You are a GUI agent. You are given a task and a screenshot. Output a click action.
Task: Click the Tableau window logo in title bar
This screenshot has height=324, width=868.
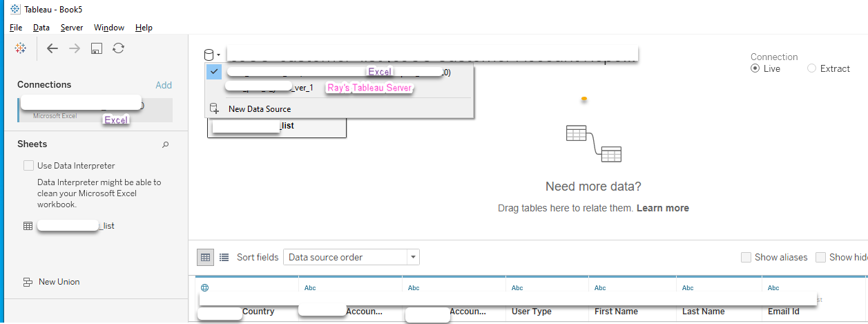tap(15, 10)
